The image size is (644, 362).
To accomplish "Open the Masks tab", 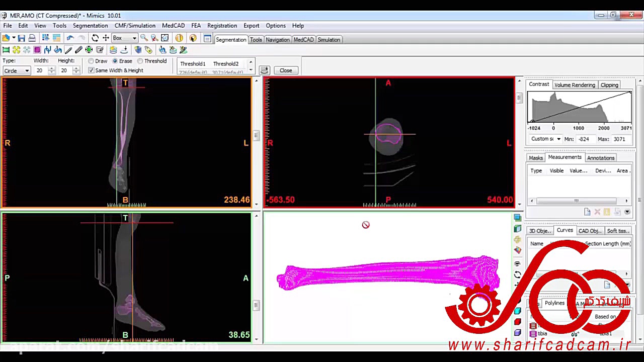I will pos(535,158).
